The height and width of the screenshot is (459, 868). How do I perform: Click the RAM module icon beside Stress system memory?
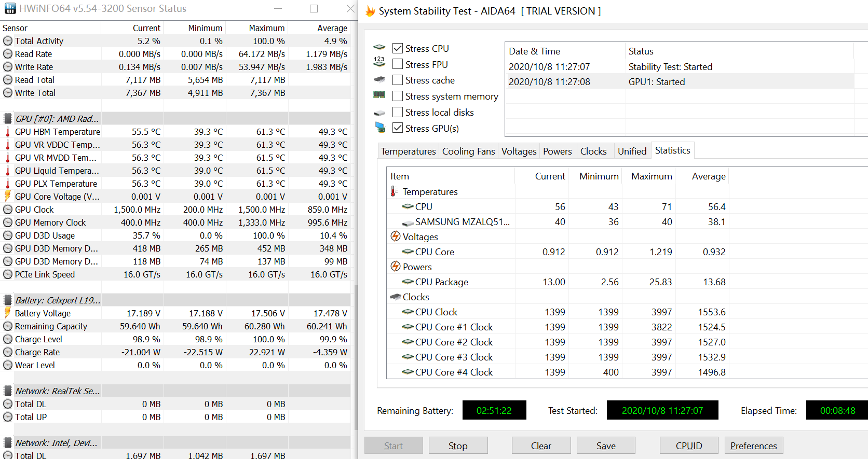pyautogui.click(x=379, y=95)
